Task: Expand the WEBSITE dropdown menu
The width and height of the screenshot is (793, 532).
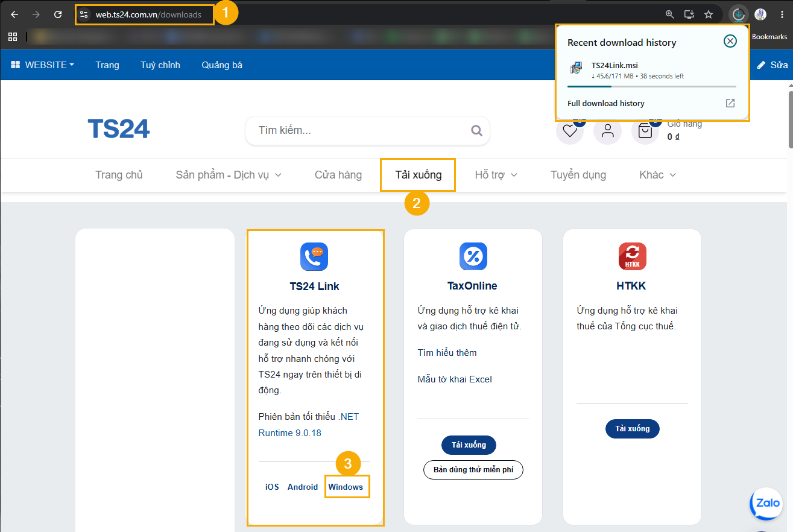Action: click(43, 65)
